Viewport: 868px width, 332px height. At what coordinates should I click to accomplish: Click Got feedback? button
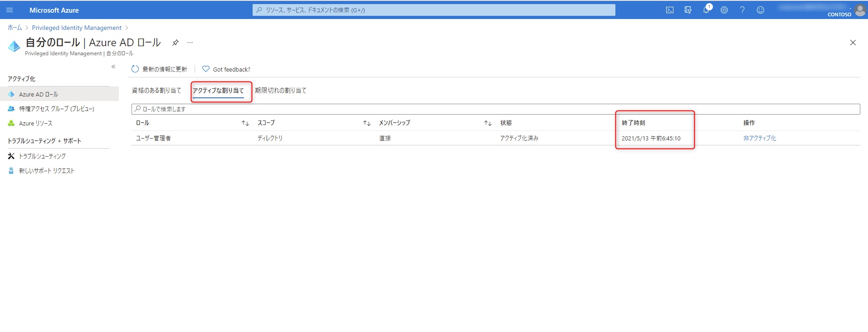point(226,69)
